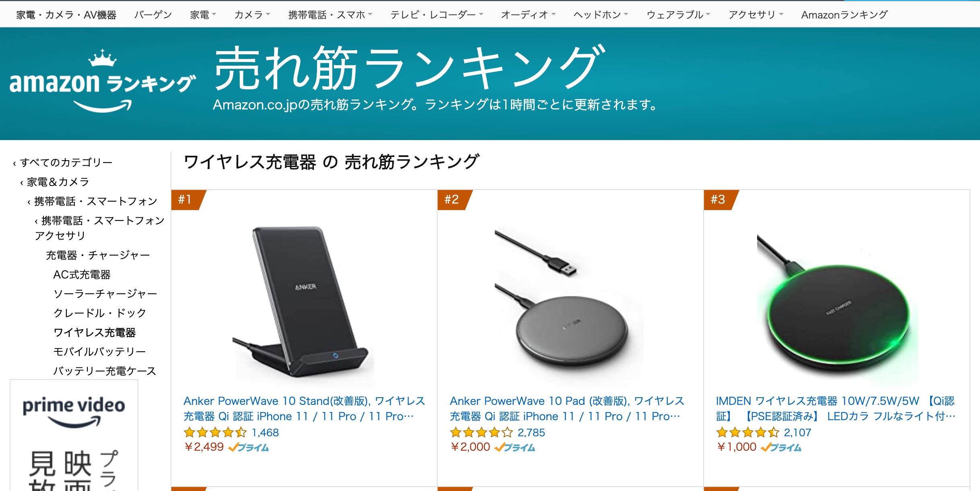Open the ヘッドホン dropdown menu
The image size is (980, 491).
pos(601,15)
